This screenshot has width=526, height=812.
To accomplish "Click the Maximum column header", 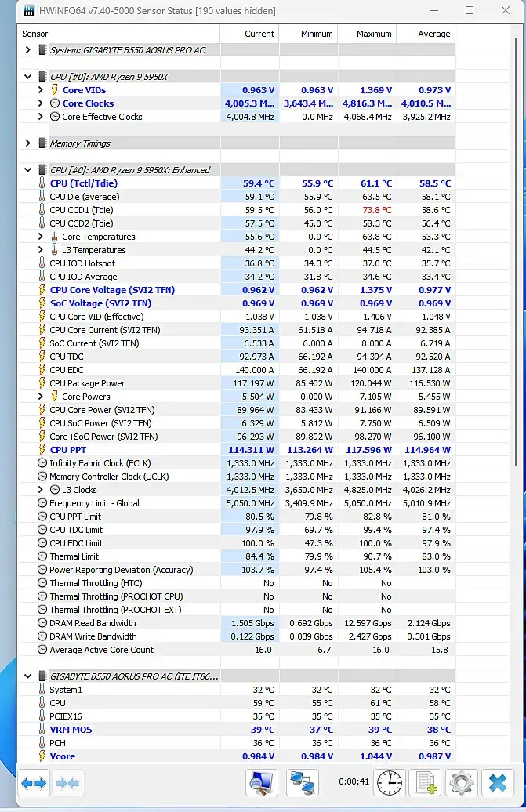I will pos(368,34).
